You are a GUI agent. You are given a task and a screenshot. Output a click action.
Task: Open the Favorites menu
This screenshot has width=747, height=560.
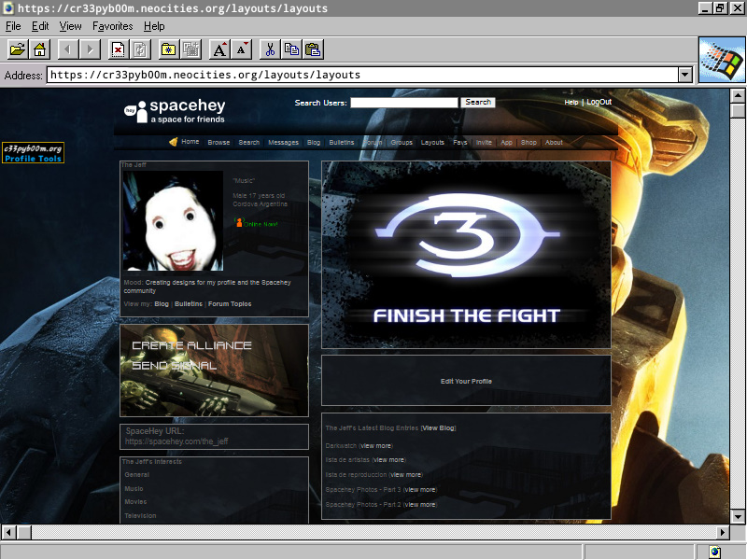(112, 26)
